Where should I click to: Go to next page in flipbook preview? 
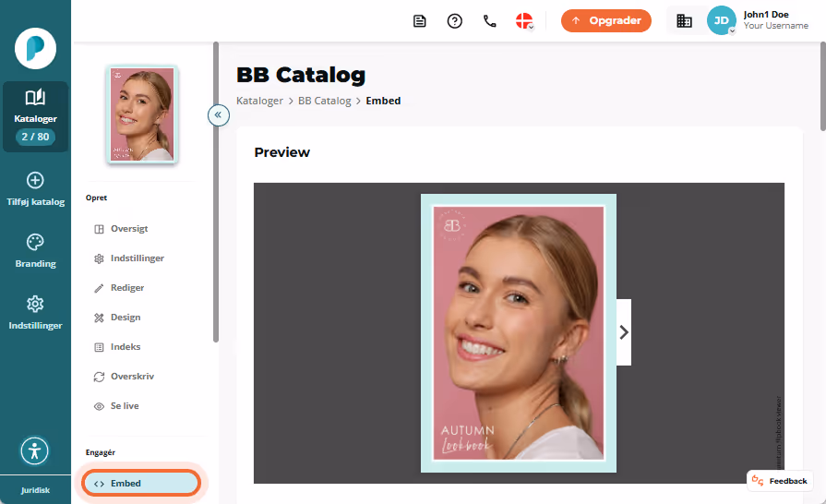coord(624,332)
